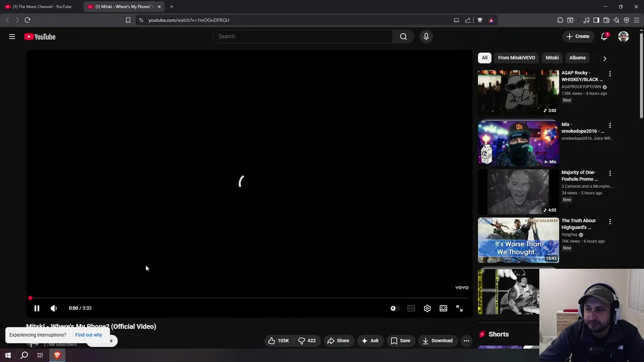644x362 pixels.
Task: Open the notifications bell
Action: (x=604, y=36)
